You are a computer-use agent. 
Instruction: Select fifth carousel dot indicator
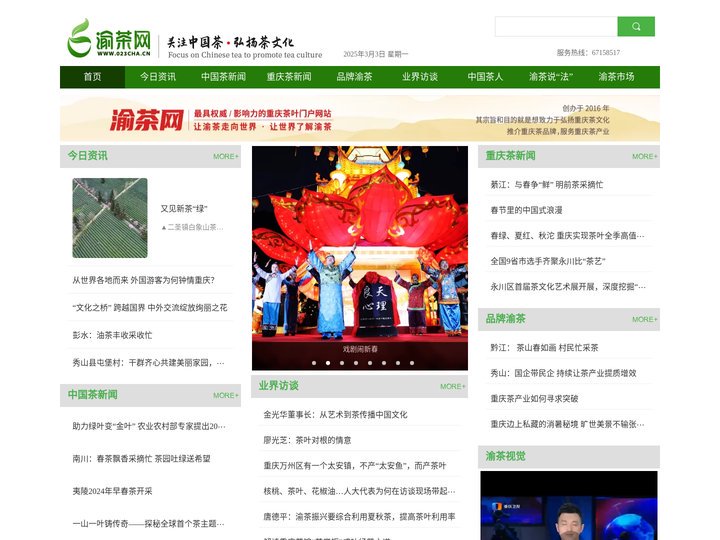[x=370, y=363]
